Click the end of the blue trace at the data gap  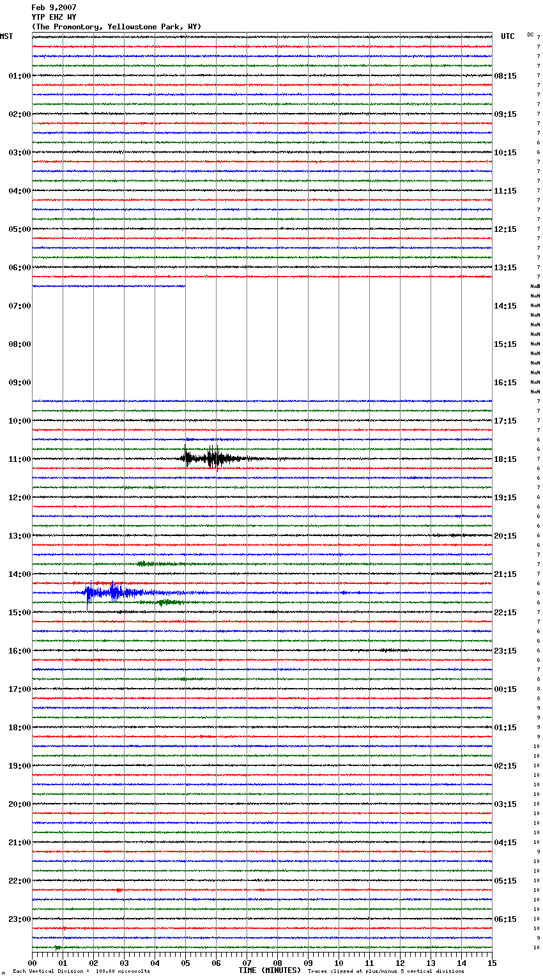click(185, 286)
